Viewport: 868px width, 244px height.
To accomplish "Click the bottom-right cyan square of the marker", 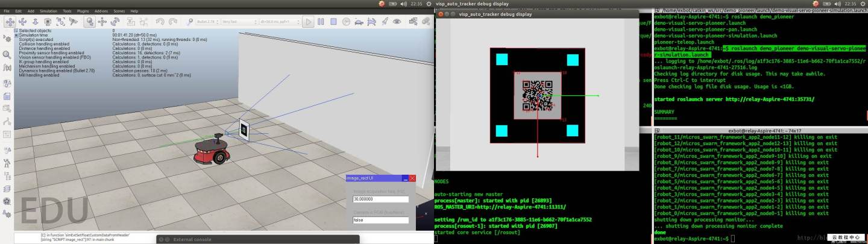I will pyautogui.click(x=572, y=131).
